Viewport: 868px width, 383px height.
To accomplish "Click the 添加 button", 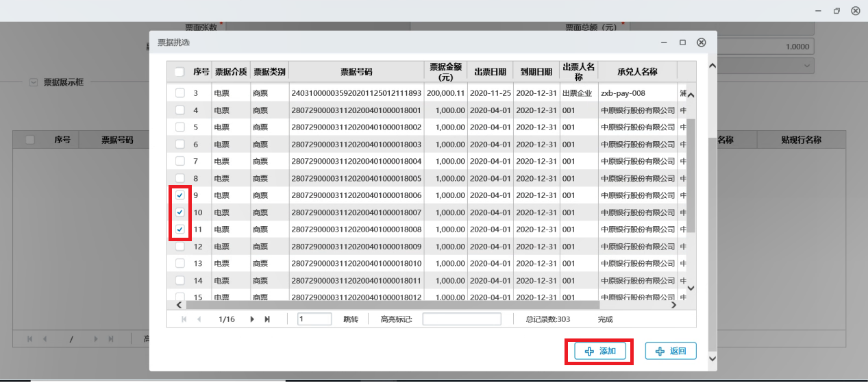I will click(x=600, y=351).
